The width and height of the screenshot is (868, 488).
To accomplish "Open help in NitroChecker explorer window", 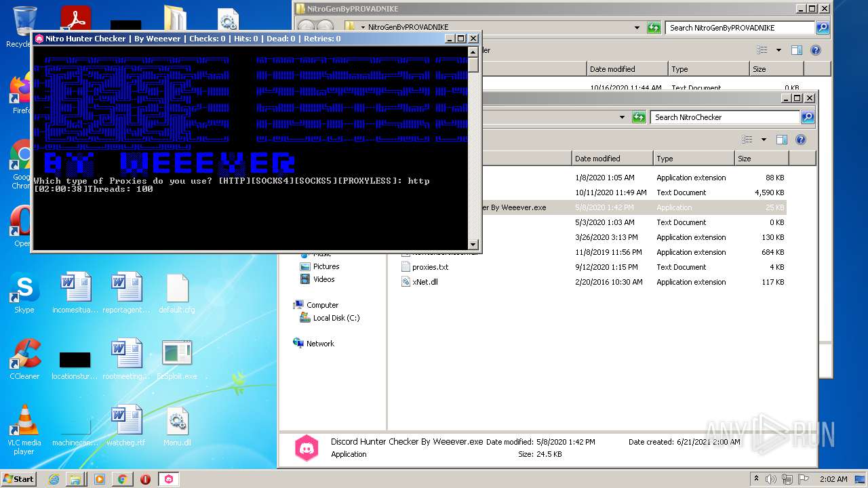I will pyautogui.click(x=800, y=140).
